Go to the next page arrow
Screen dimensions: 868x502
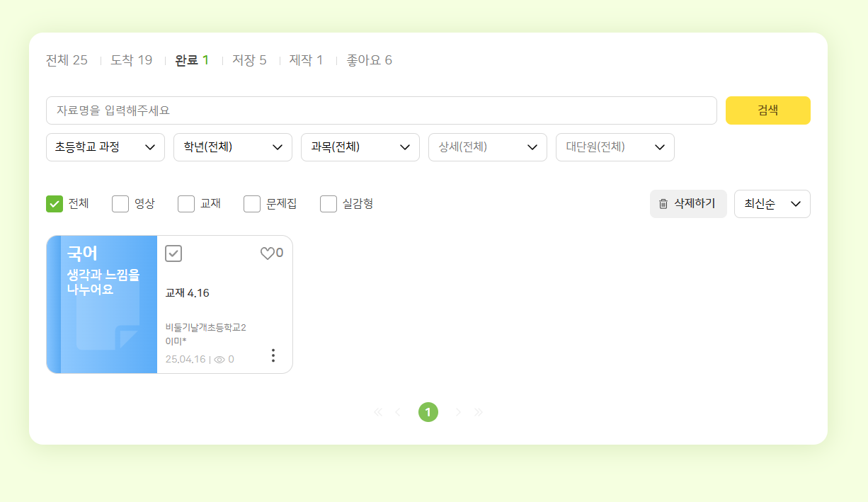(458, 412)
